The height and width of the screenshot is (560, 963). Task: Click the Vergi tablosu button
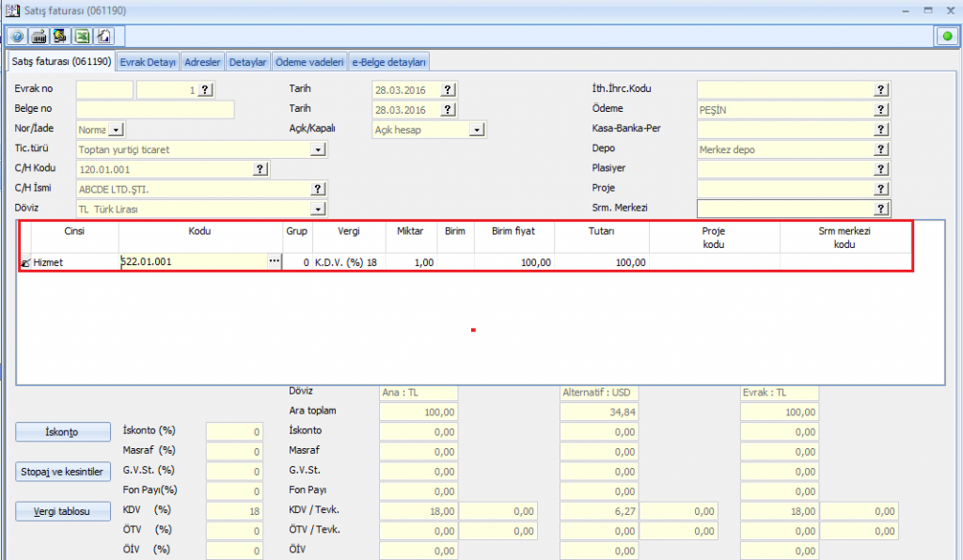[x=61, y=511]
